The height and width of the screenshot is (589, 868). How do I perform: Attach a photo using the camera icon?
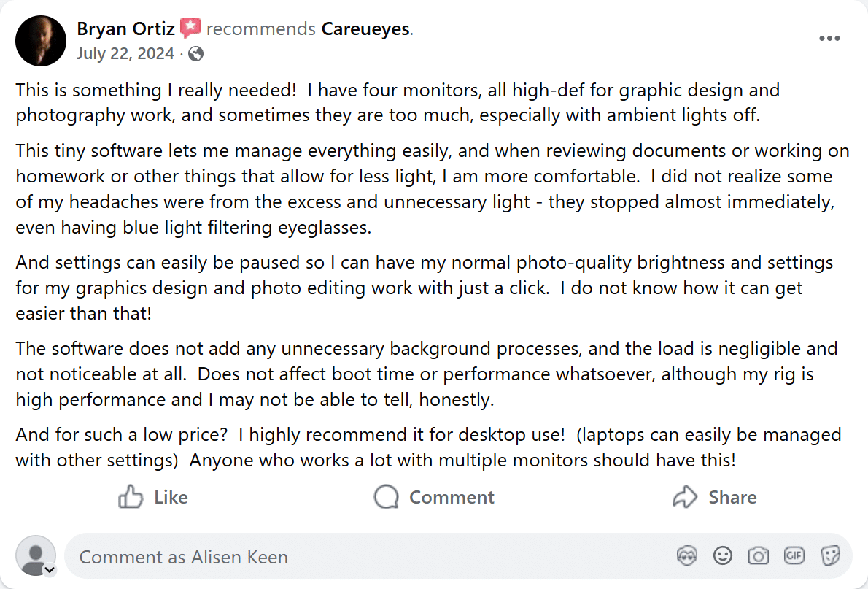[758, 556]
